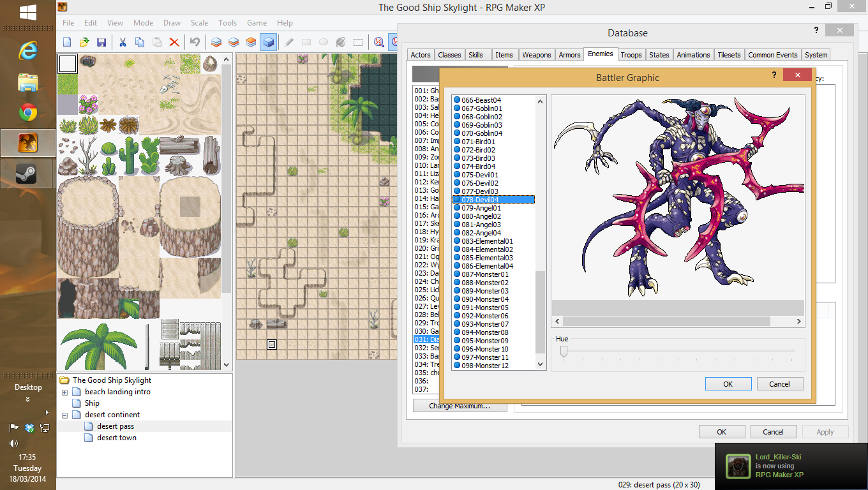Select The Good Ship Skylight root

pyautogui.click(x=112, y=380)
